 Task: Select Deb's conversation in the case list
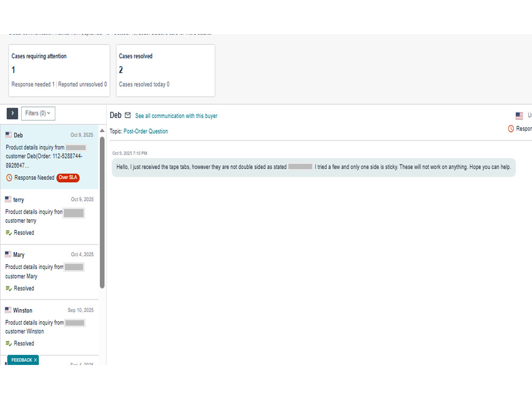[49, 157]
